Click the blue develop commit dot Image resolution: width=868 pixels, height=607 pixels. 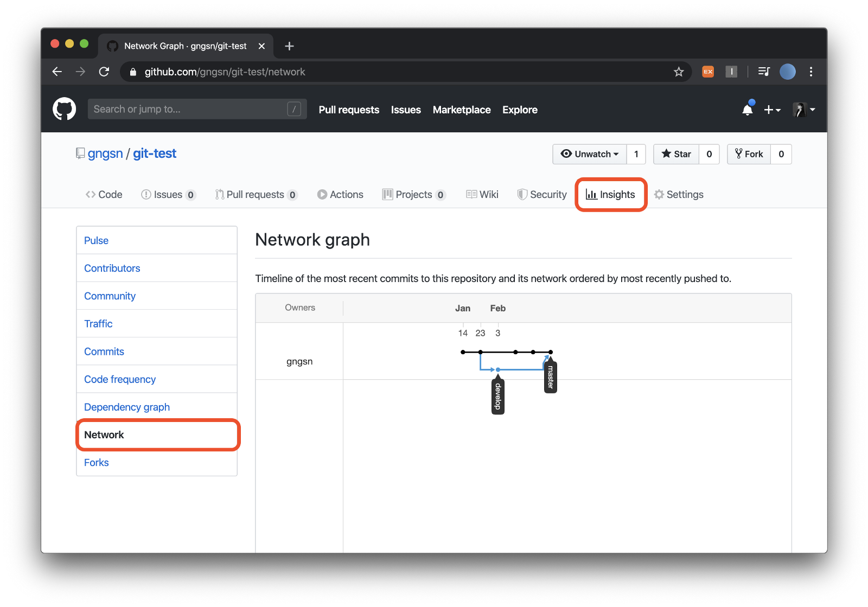click(x=498, y=369)
